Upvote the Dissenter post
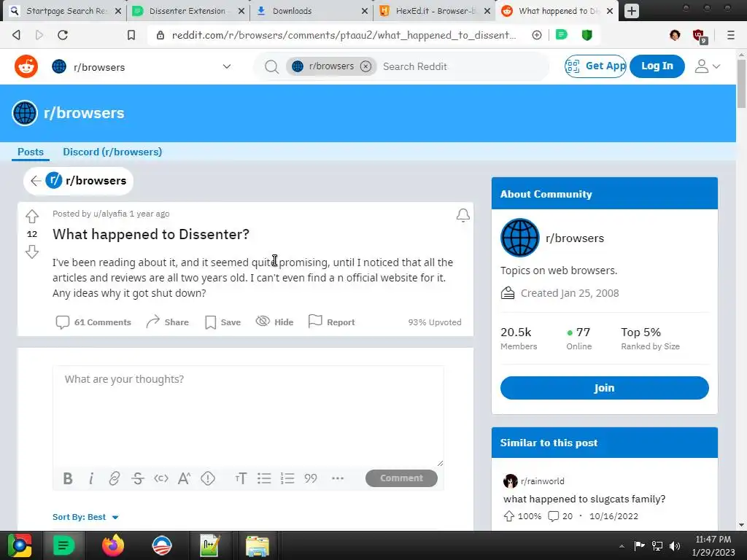The width and height of the screenshot is (747, 560). point(32,216)
